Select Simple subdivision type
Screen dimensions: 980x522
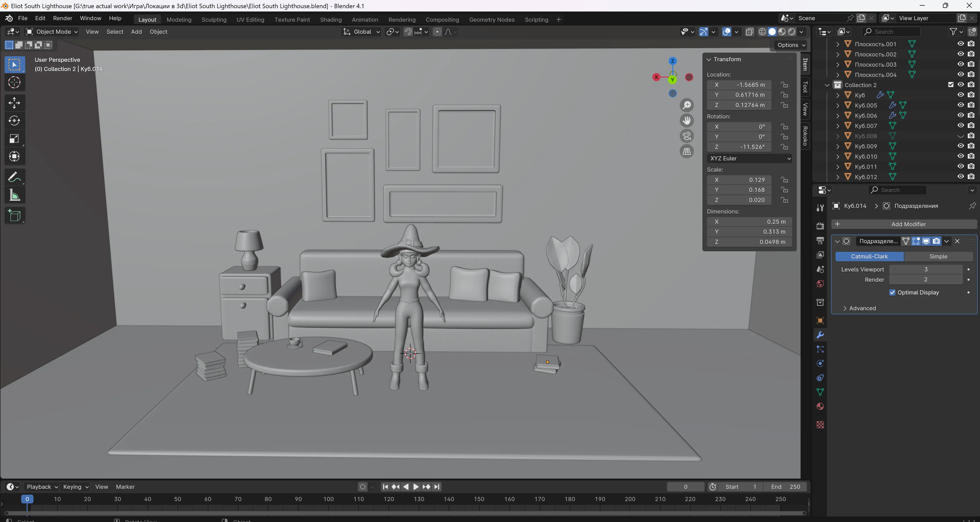[x=938, y=257]
